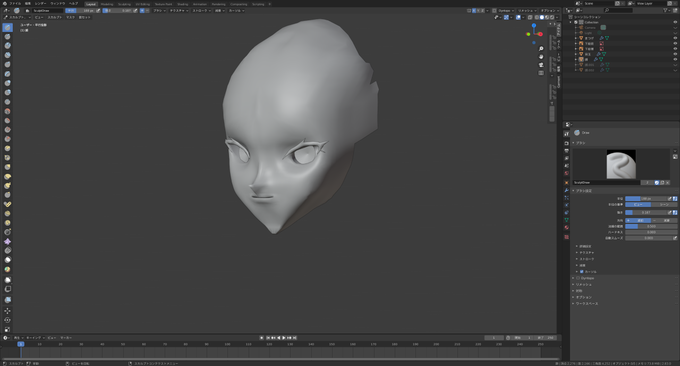Click the timeline play button
Viewport: 680px width, 366px height.
[x=284, y=338]
